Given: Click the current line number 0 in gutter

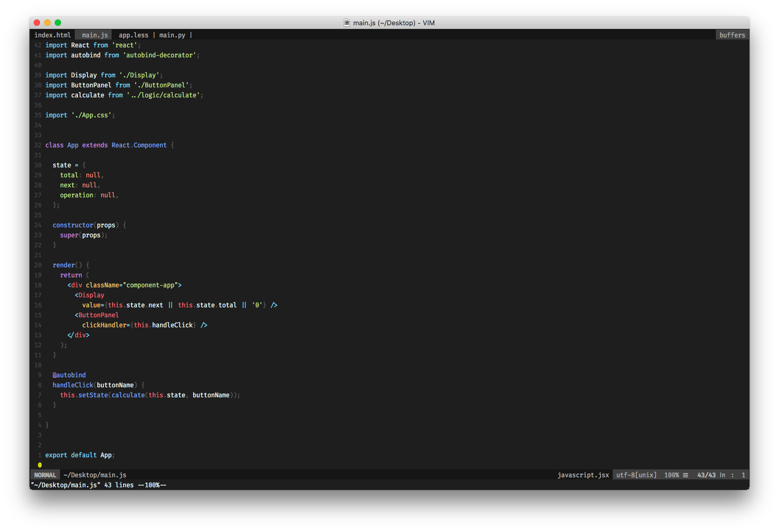Looking at the screenshot, I should (39, 465).
